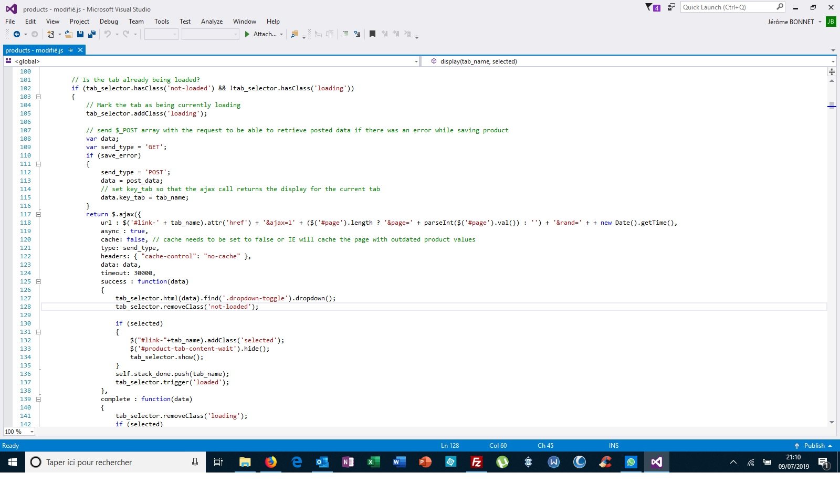Collapse the code block at line 103
Screen dimensions: 840x504
pyautogui.click(x=38, y=97)
